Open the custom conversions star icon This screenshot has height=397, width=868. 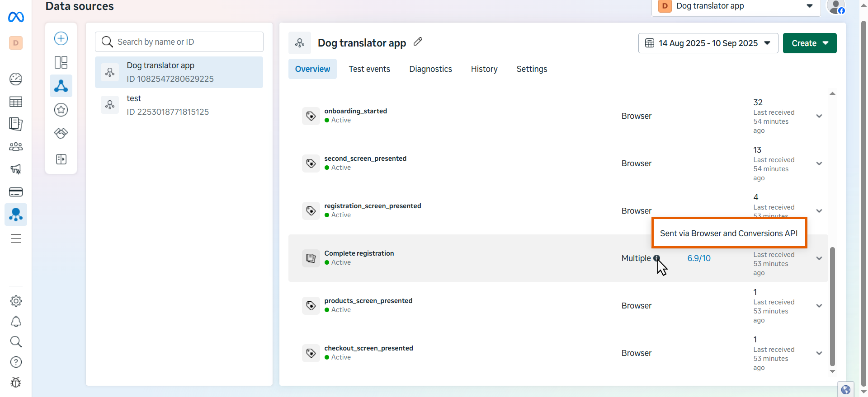(x=61, y=110)
